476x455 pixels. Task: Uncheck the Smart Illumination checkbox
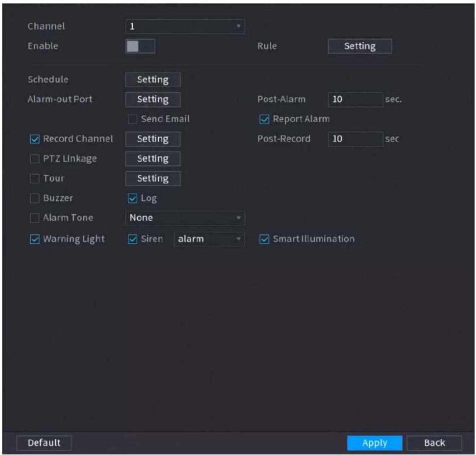pyautogui.click(x=264, y=239)
